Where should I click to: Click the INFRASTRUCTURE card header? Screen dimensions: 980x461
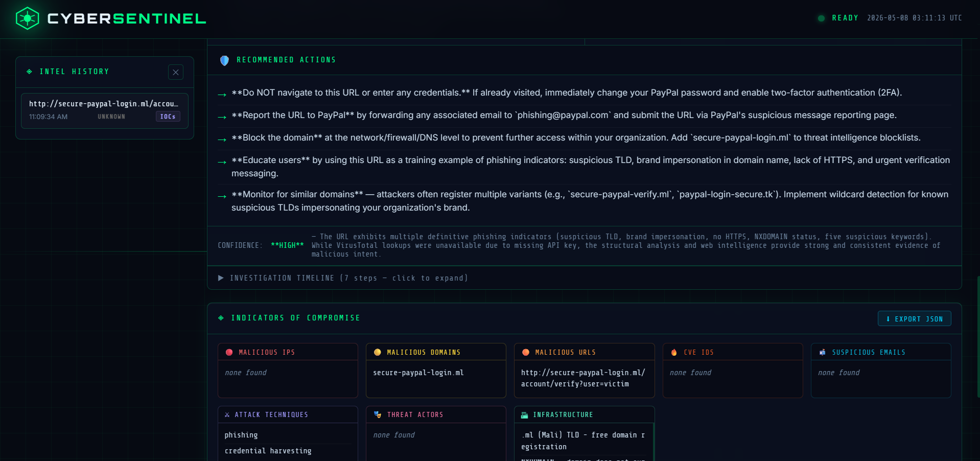pos(584,414)
